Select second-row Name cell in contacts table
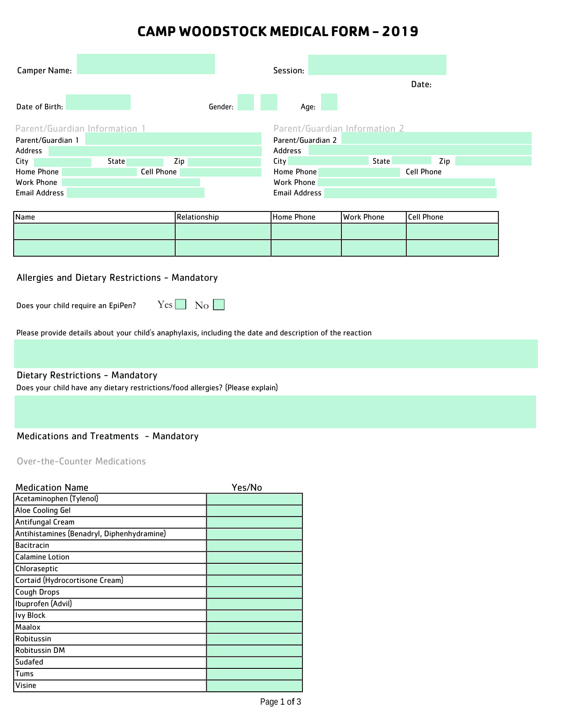Image resolution: width=563 pixels, height=728 pixels. pyautogui.click(x=94, y=248)
